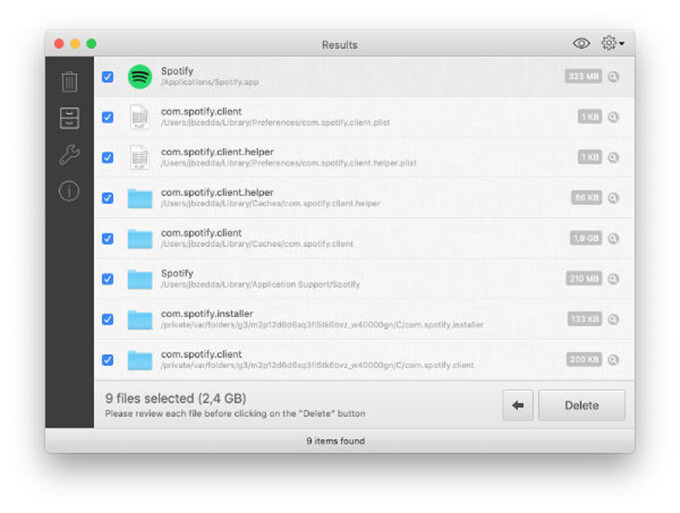The image size is (680, 513).
Task: Uncheck com.spotify.installer folder checkbox
Action: coord(108,319)
